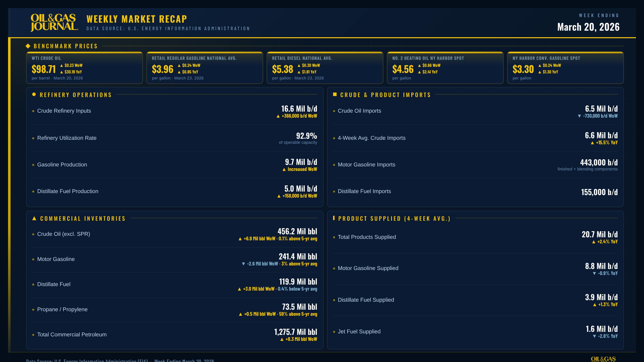Open the Retail Diesel National Avg. card

tap(325, 68)
